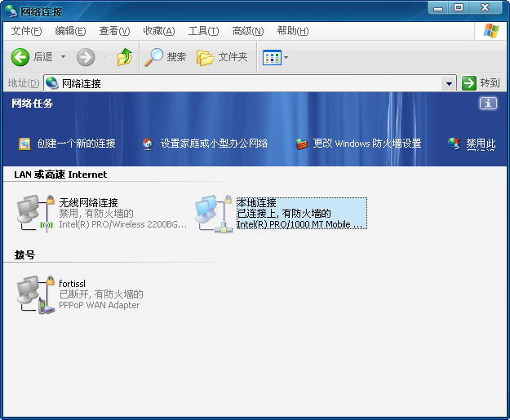Image resolution: width=510 pixels, height=420 pixels.
Task: Click the info icon in network tasks panel
Action: click(488, 104)
